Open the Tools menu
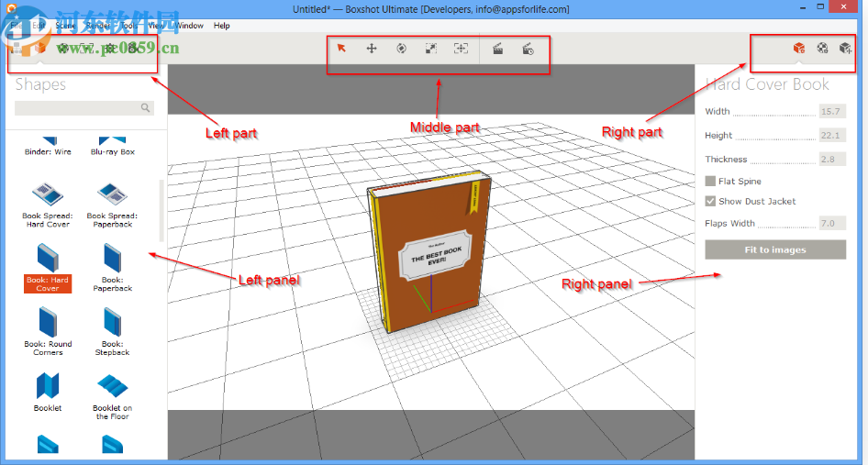The width and height of the screenshot is (868, 465). (128, 26)
